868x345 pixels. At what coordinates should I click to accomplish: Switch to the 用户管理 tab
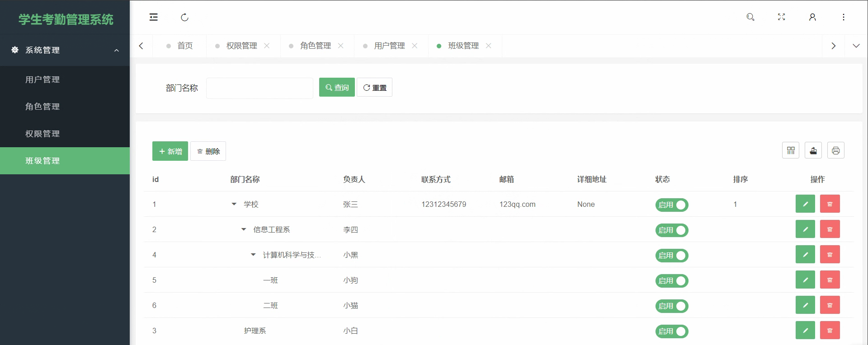coord(389,46)
